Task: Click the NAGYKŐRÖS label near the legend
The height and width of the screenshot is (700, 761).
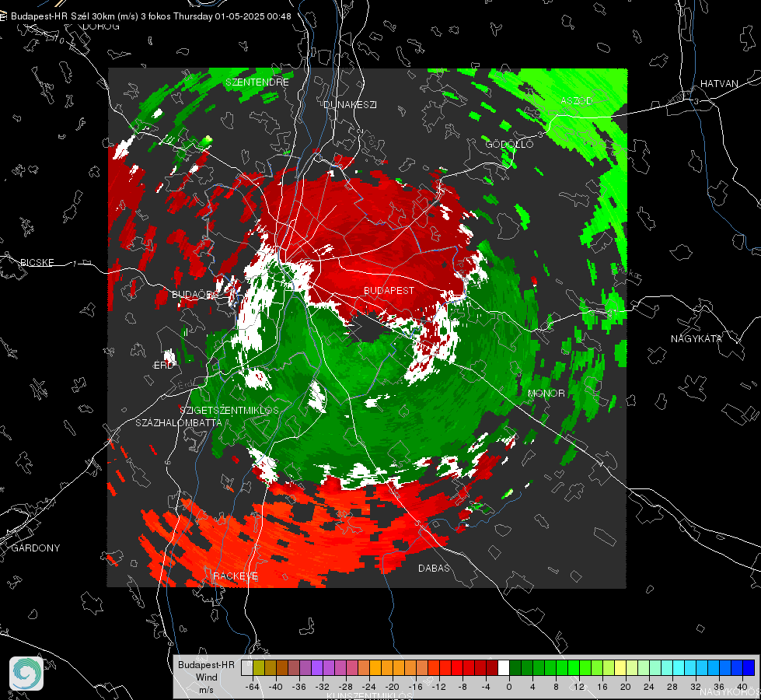Action: 730,691
